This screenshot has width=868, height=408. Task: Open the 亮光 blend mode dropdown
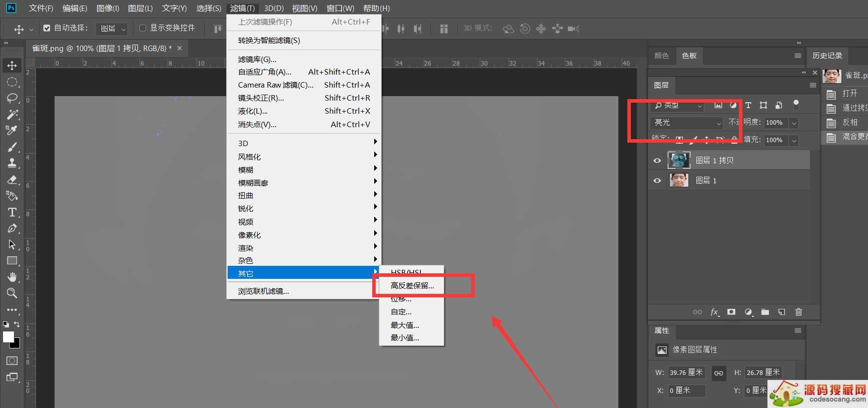tap(686, 123)
